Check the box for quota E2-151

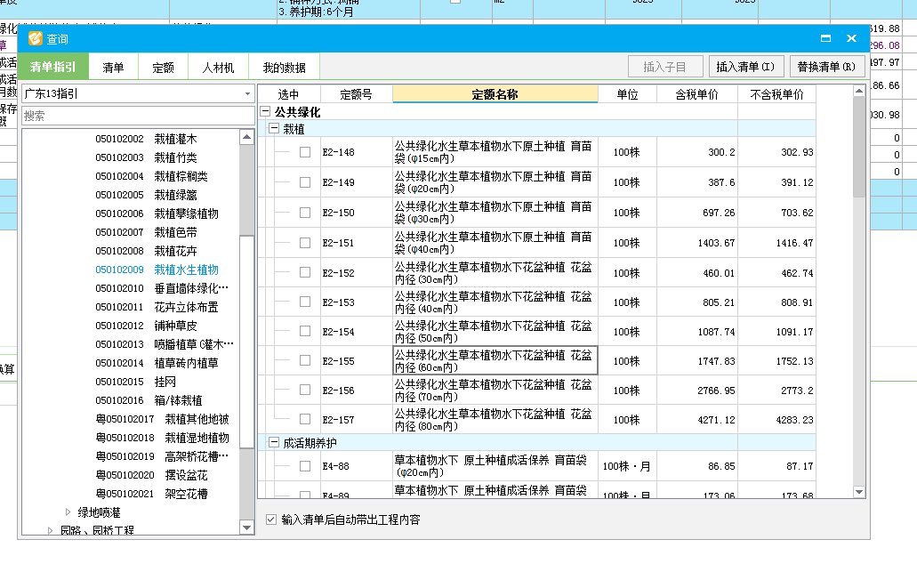click(305, 243)
